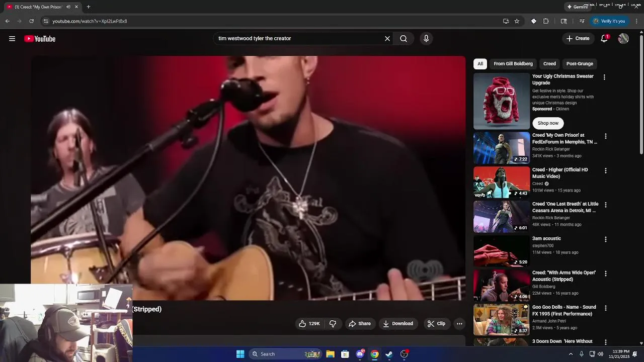
Task: View site information icon in address bar
Action: (x=46, y=21)
